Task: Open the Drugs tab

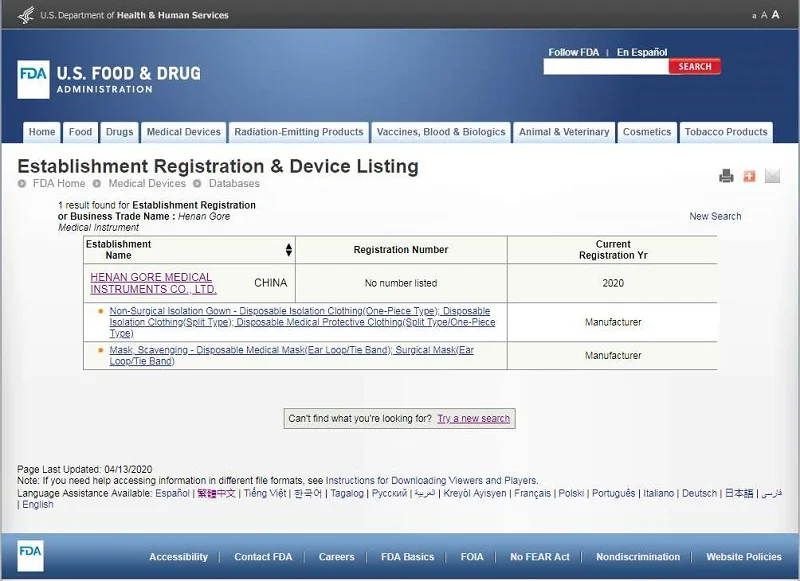Action: pyautogui.click(x=119, y=132)
